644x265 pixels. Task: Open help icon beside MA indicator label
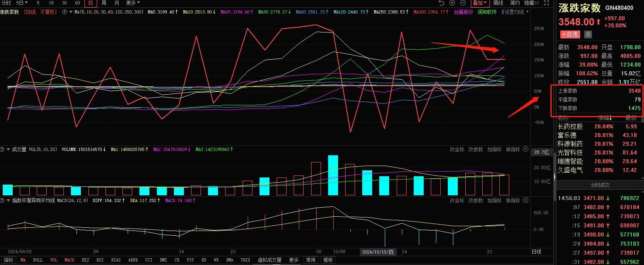click(65, 12)
